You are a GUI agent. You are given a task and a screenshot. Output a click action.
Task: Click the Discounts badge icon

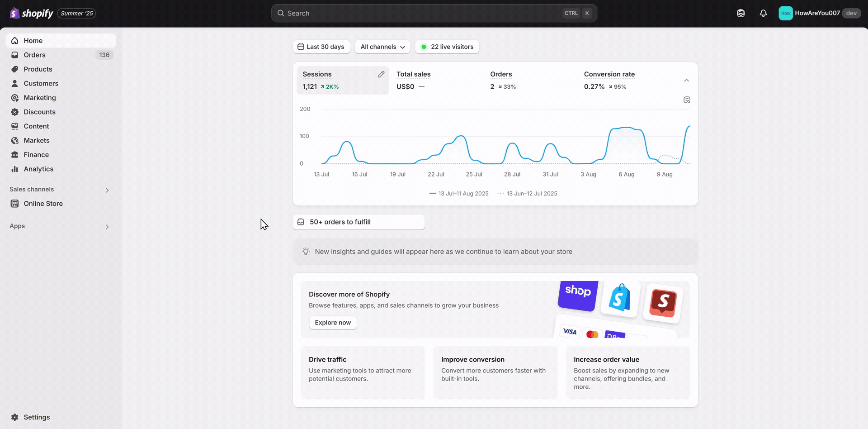tap(15, 112)
